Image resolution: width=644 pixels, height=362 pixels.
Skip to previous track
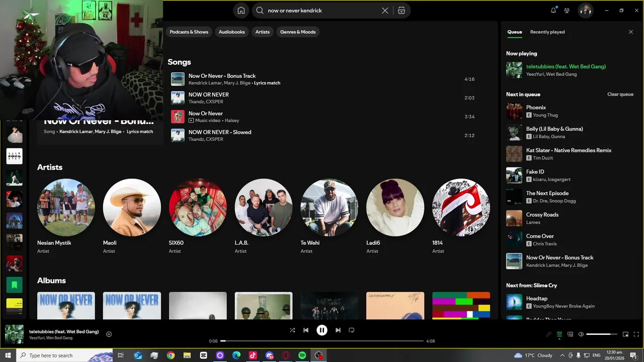306,330
